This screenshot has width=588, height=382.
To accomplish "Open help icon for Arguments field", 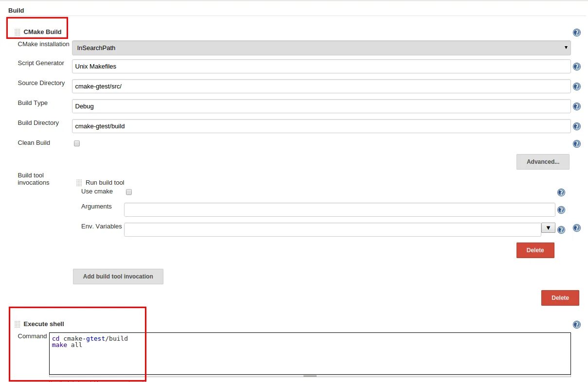I will (x=561, y=210).
